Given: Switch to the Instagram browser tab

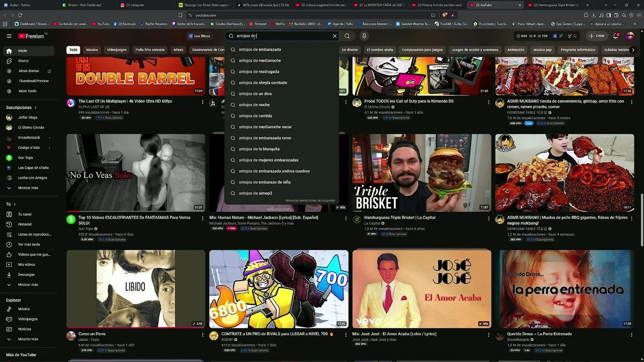Looking at the screenshot, I should [137, 5].
